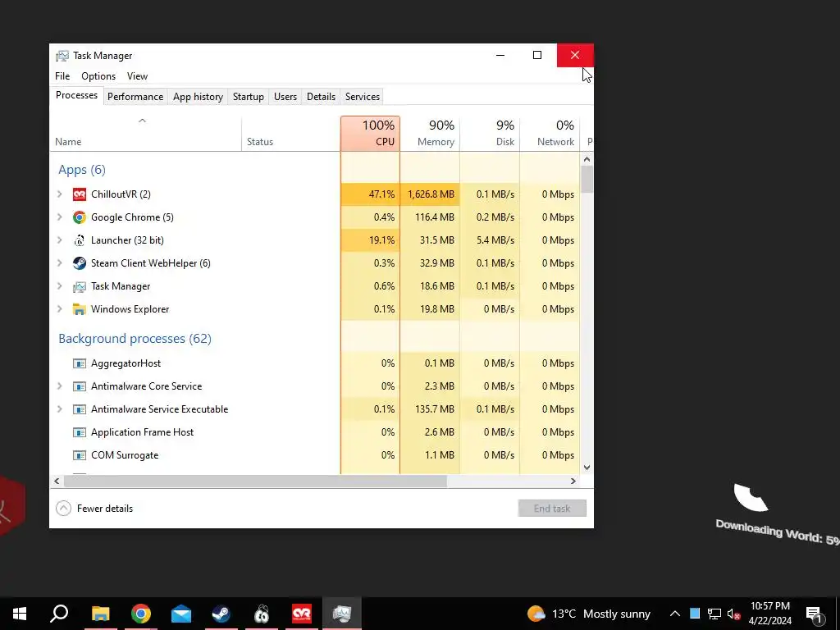Click the horizontal scrollbar thumb
The image size is (840, 630).
(x=255, y=481)
